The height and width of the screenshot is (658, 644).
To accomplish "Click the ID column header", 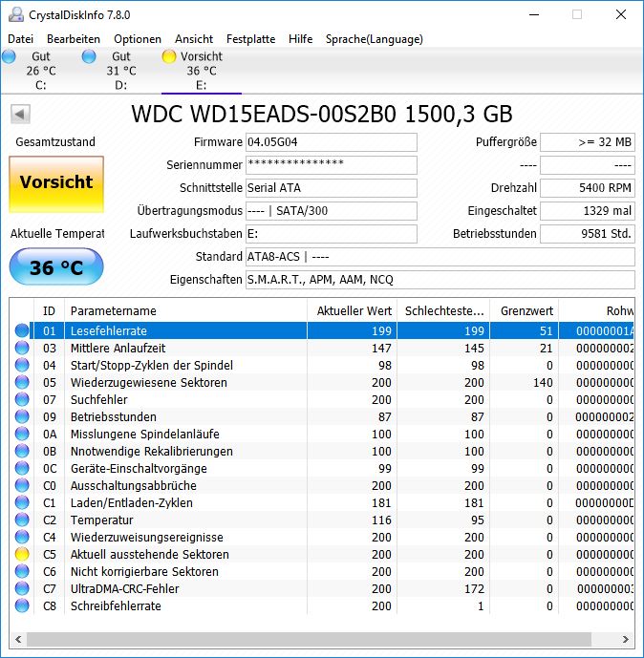I will 49,311.
